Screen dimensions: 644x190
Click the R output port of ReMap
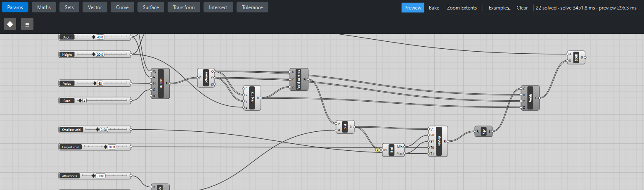(447, 141)
